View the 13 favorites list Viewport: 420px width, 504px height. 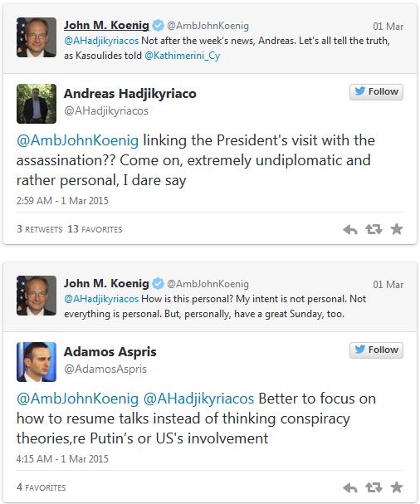click(x=95, y=229)
